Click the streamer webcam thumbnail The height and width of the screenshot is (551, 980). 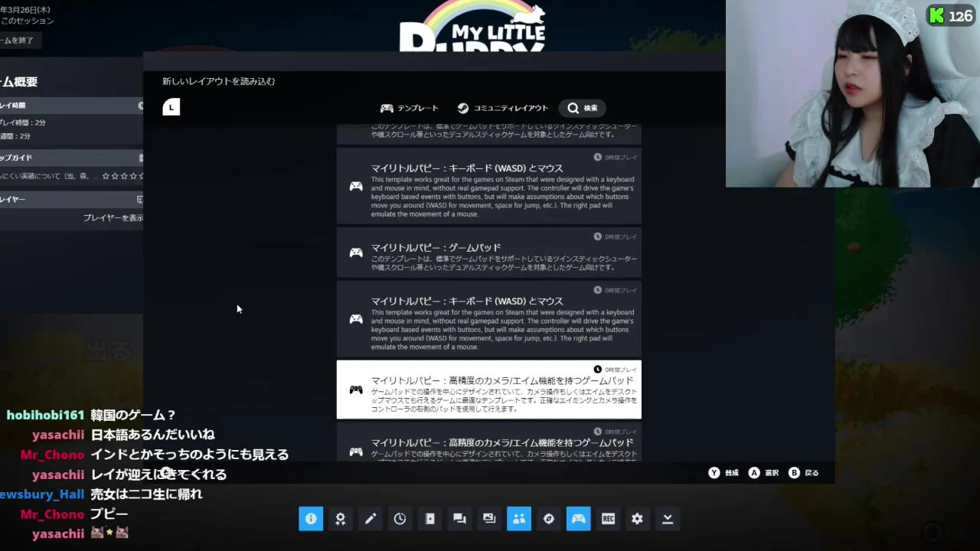[x=853, y=93]
